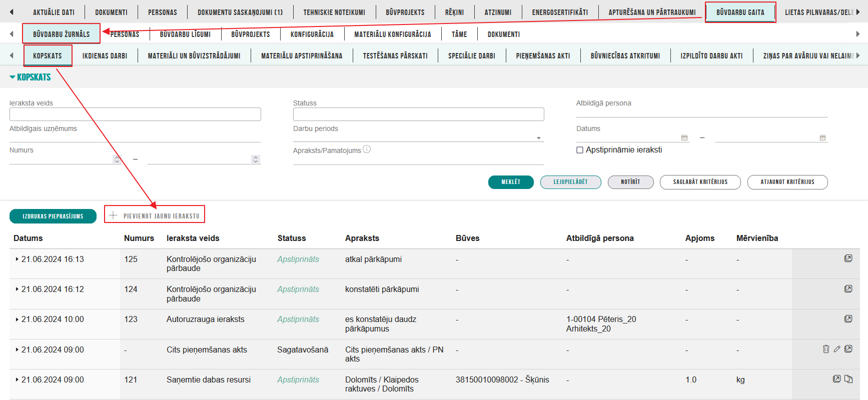The height and width of the screenshot is (400, 868).
Task: Click Apstiprināts status of entry 121
Action: [298, 379]
